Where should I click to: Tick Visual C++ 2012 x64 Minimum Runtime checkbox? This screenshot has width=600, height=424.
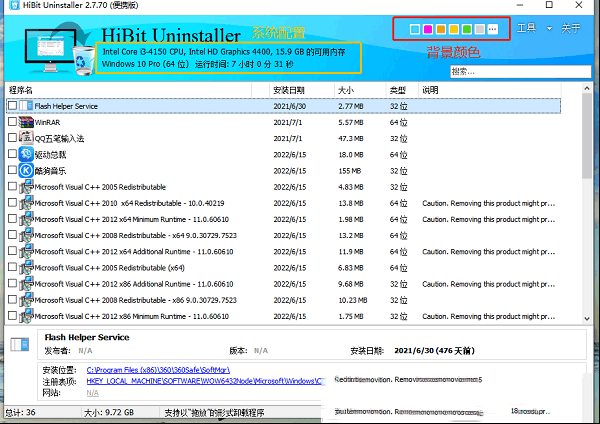pos(12,218)
